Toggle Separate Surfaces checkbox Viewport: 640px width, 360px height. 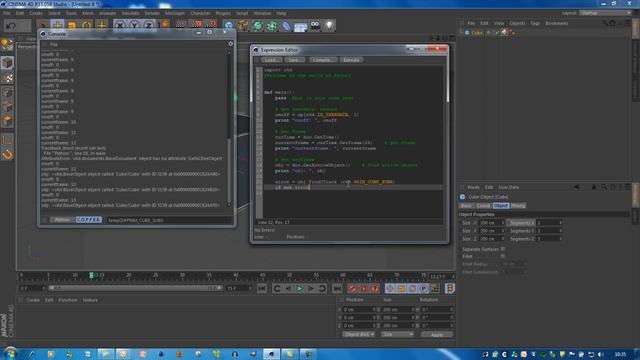tap(503, 249)
